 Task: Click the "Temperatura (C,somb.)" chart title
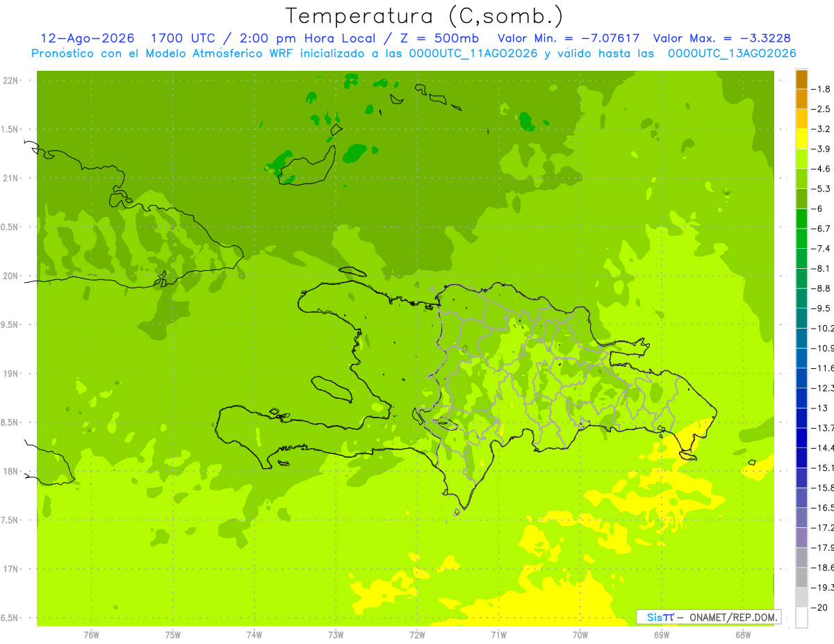[424, 17]
